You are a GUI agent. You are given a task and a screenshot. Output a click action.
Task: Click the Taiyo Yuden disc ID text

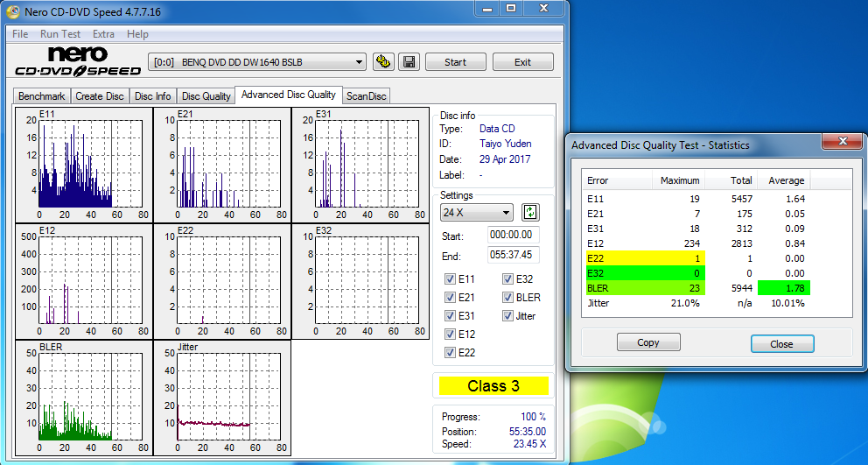point(506,144)
